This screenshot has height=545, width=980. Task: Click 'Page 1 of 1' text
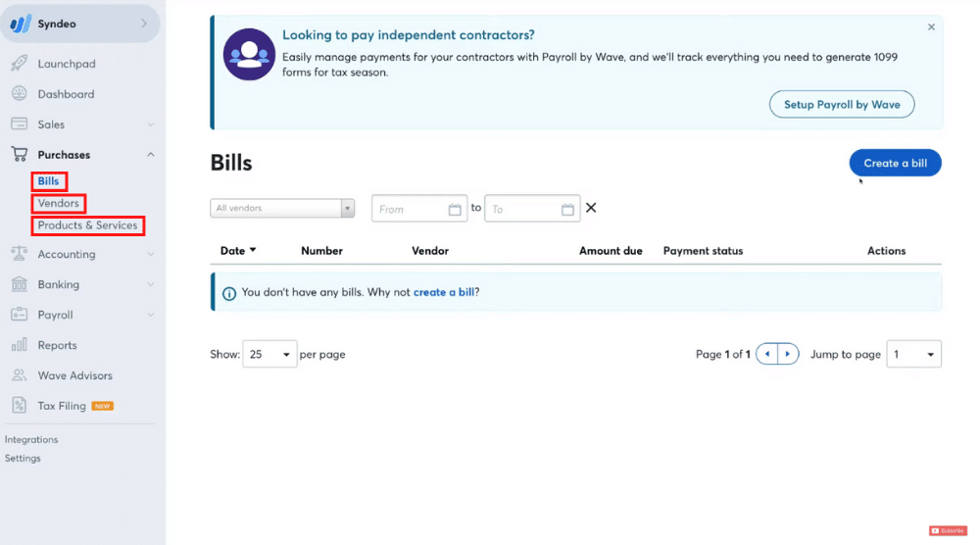pyautogui.click(x=722, y=355)
